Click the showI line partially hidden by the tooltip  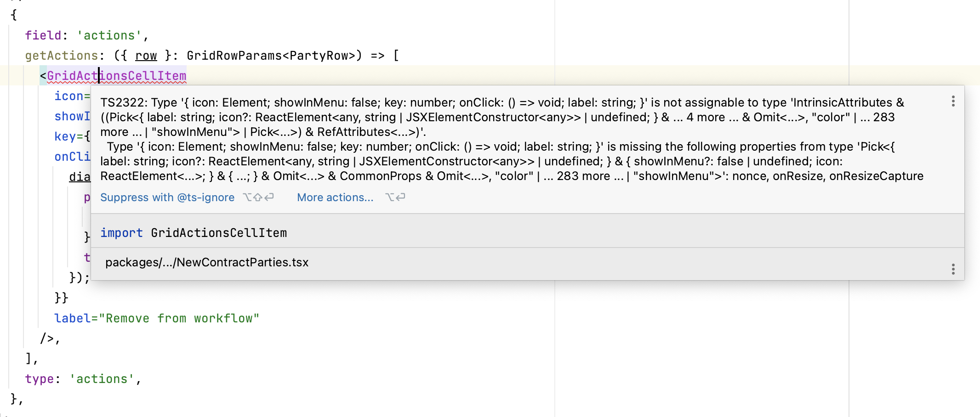(72, 116)
